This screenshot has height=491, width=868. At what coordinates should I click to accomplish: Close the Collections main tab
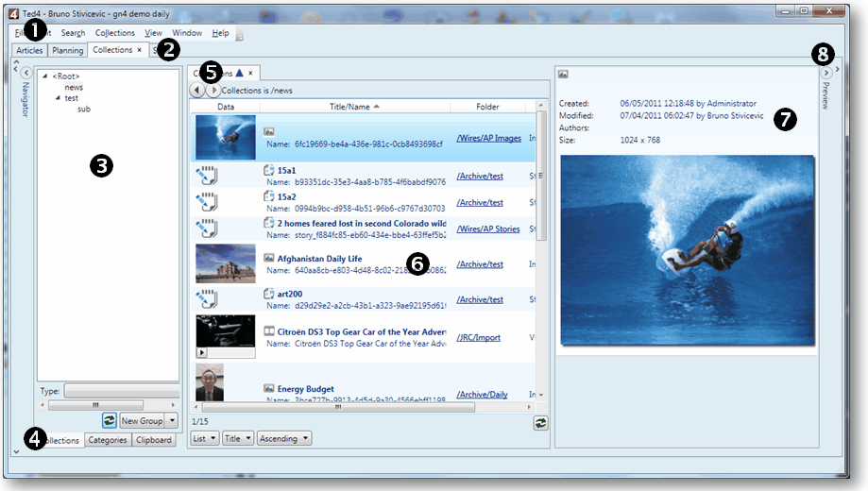coord(140,50)
